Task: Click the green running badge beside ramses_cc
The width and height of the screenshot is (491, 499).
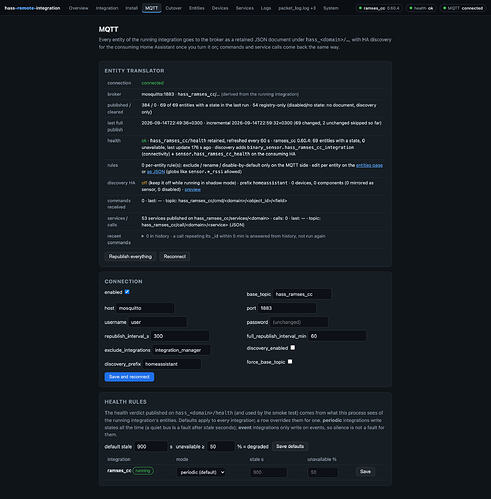Action: 143,471
